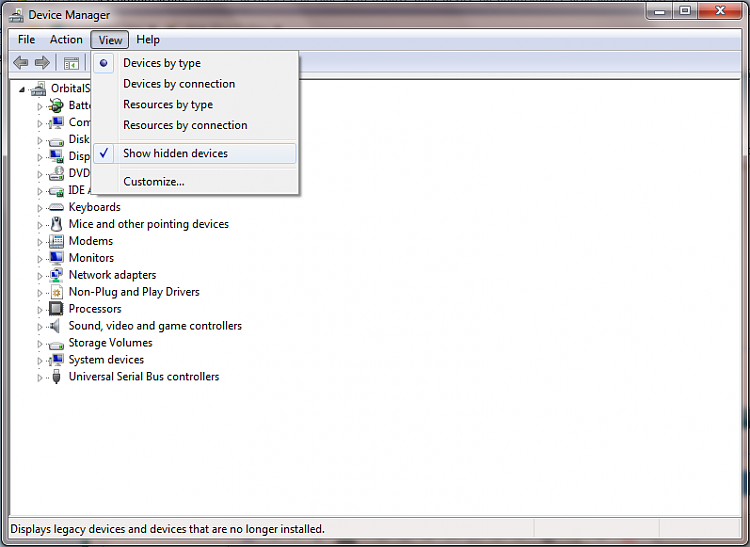
Task: Click the DVD drives category icon
Action: pos(56,173)
